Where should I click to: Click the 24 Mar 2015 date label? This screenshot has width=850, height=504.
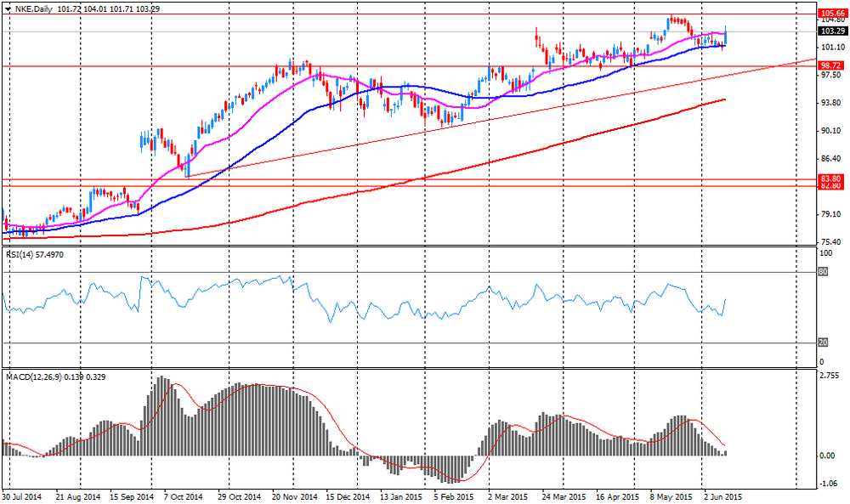point(564,496)
